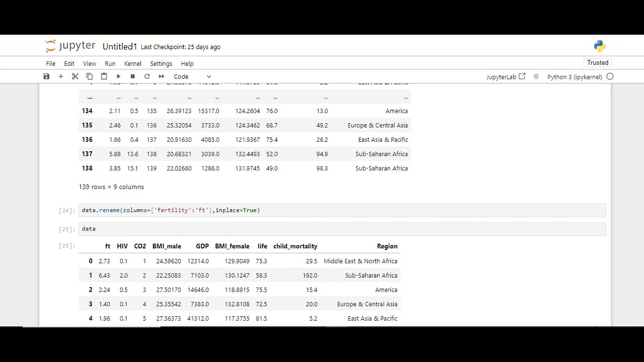
Task: Click value 94.9 in row 137
Action: pyautogui.click(x=322, y=154)
